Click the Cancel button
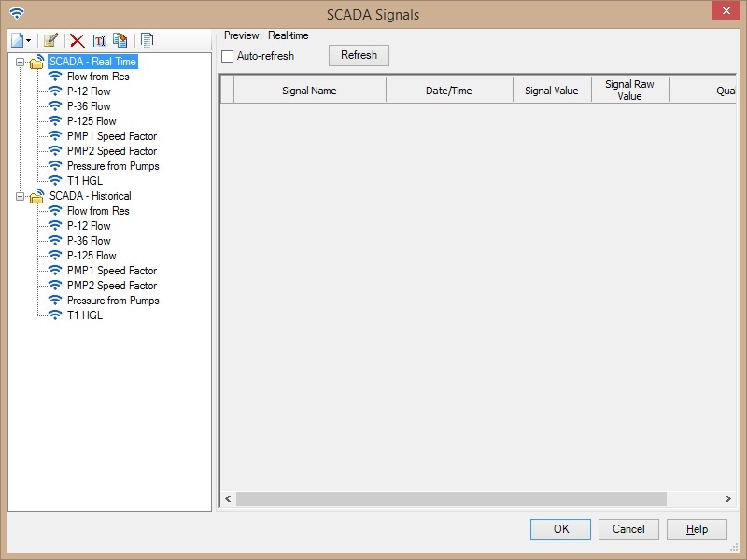Viewport: 747px width, 560px height. [x=628, y=529]
